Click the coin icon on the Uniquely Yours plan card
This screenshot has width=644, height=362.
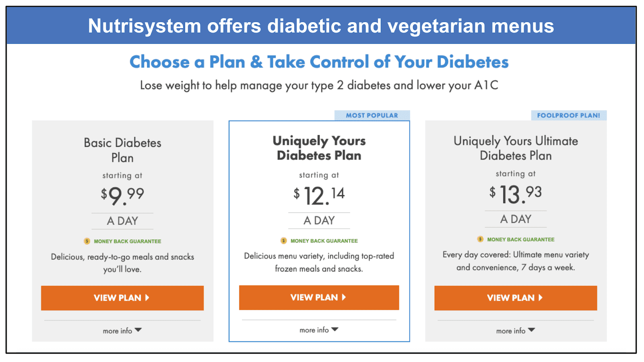(x=283, y=241)
